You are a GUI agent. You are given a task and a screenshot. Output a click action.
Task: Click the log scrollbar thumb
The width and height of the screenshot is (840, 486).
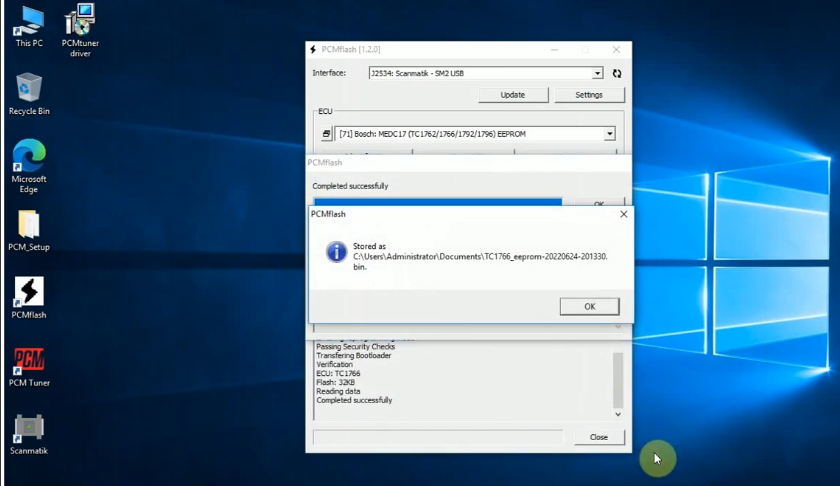(x=618, y=380)
